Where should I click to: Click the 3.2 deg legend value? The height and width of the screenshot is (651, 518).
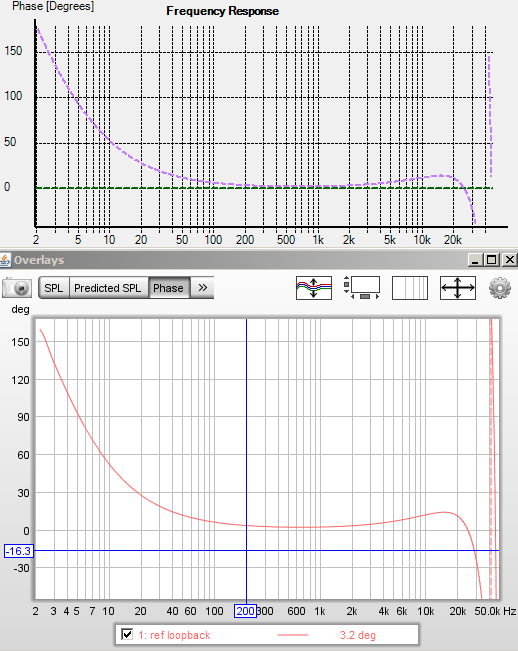coord(358,635)
